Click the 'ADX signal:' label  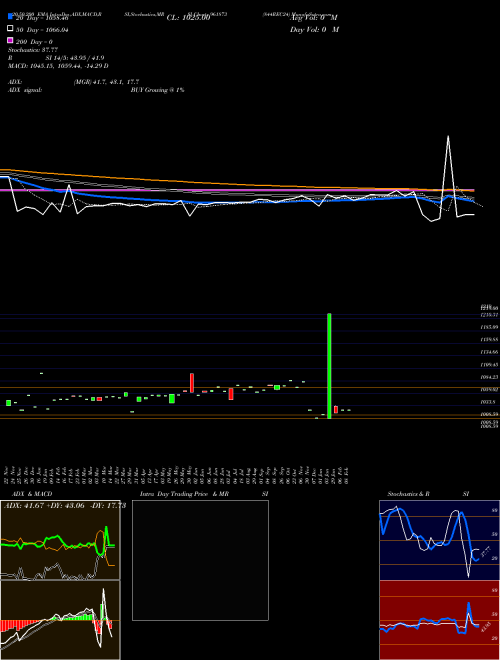point(24,90)
